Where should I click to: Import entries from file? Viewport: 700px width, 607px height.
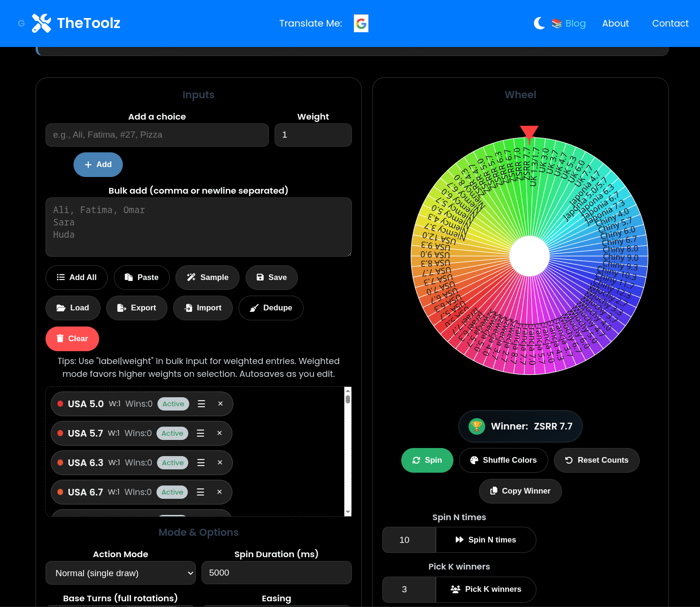pyautogui.click(x=203, y=308)
